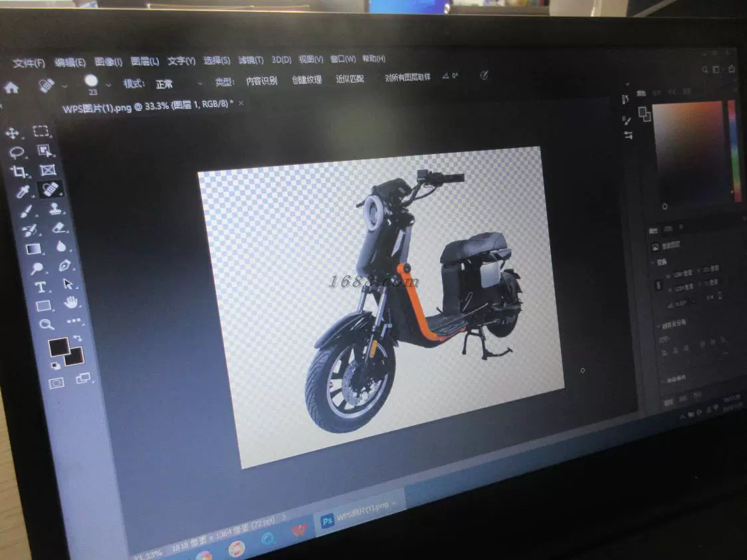Select the Eraser tool
The image size is (747, 560).
click(x=58, y=228)
